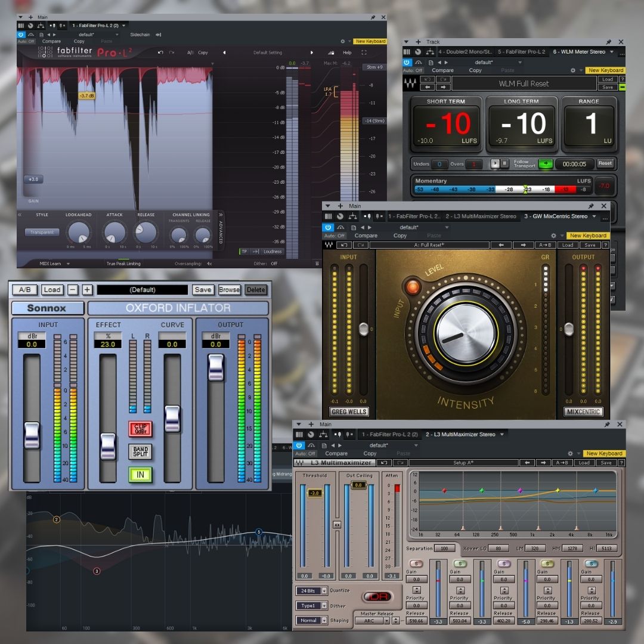Image resolution: width=644 pixels, height=644 pixels.
Task: Select 1 - FabFilter Pro-L 2 (2) tab in L3 window
Action: click(390, 435)
